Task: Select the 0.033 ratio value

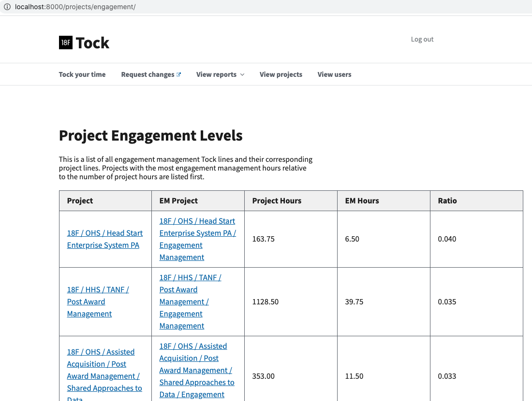Action: pos(447,376)
